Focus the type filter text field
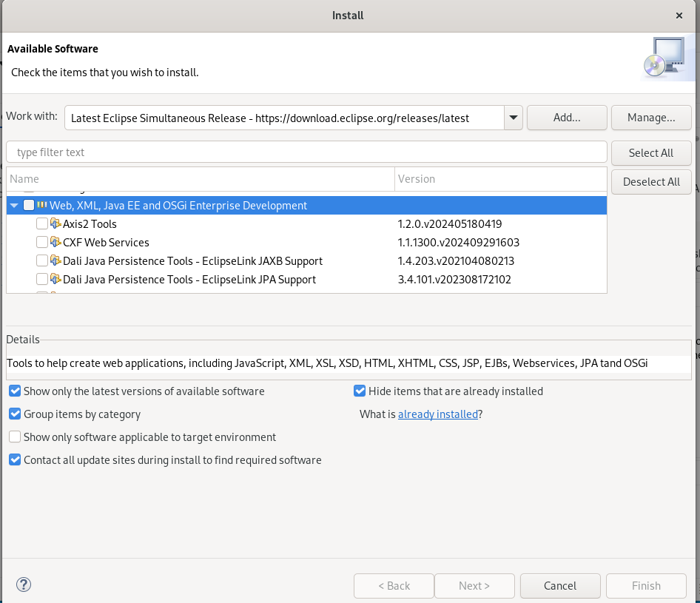The width and height of the screenshot is (700, 603). pyautogui.click(x=306, y=152)
